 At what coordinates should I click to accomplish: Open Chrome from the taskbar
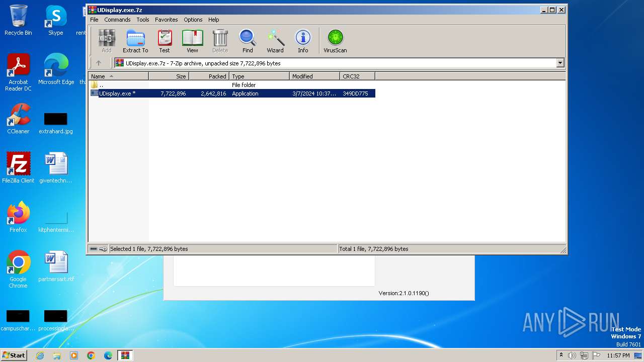[x=91, y=355]
